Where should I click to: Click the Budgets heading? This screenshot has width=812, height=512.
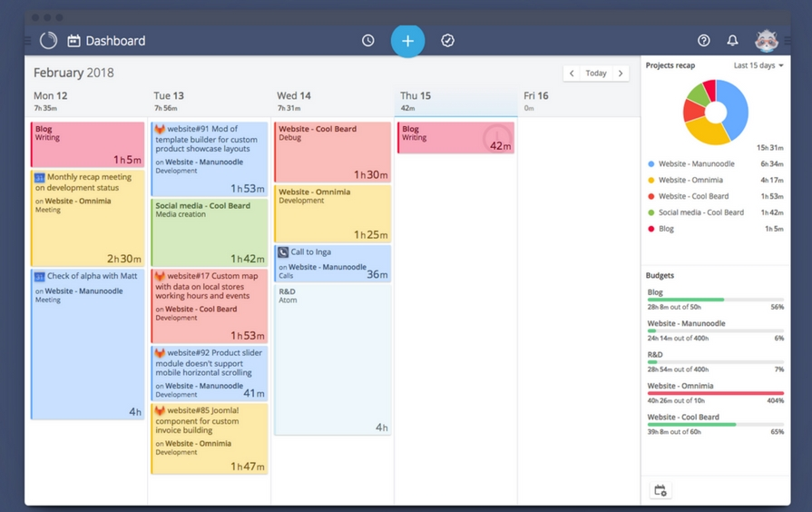click(x=660, y=276)
